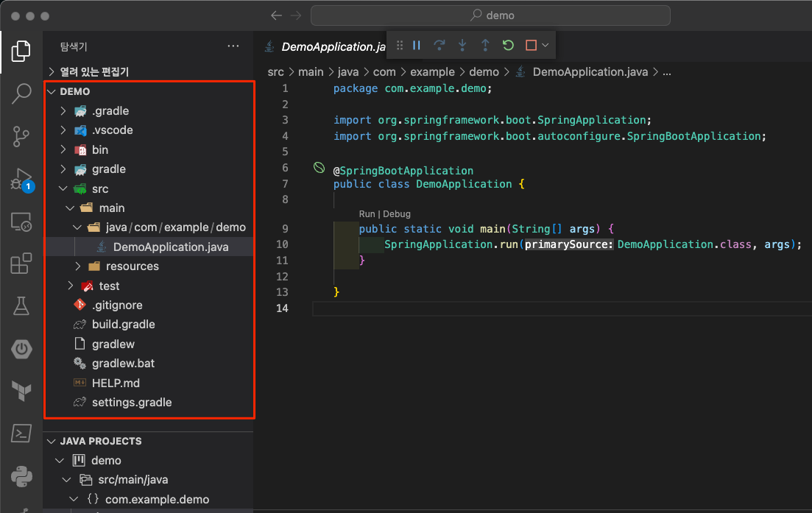Click java in the breadcrumb path
Screen dimensions: 812x513
pos(348,72)
